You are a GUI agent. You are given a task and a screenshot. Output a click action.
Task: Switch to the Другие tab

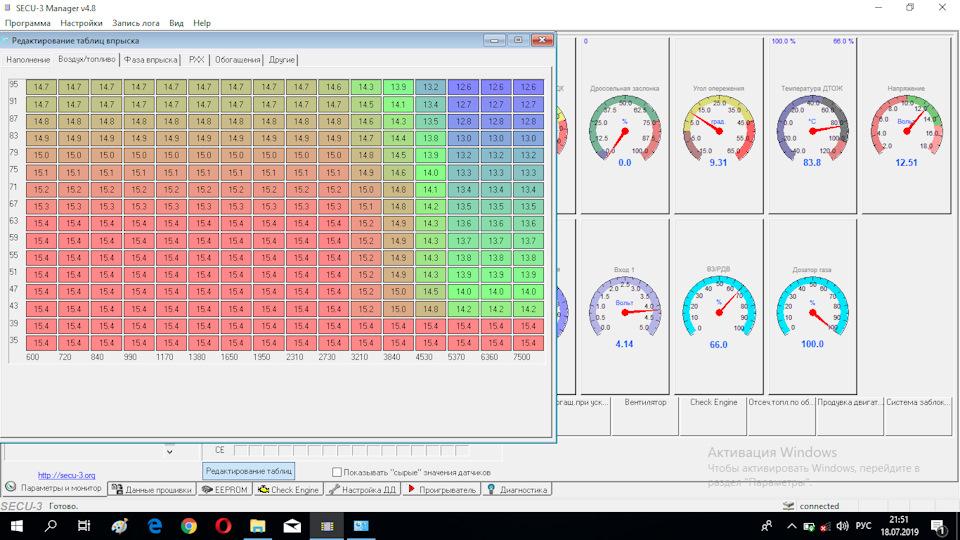pos(282,60)
